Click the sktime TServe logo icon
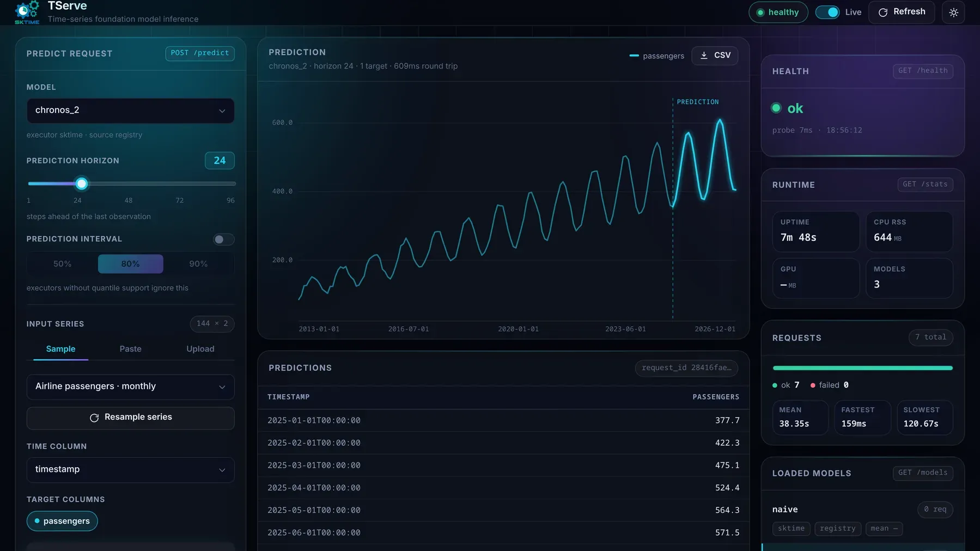980x551 pixels. tap(27, 12)
